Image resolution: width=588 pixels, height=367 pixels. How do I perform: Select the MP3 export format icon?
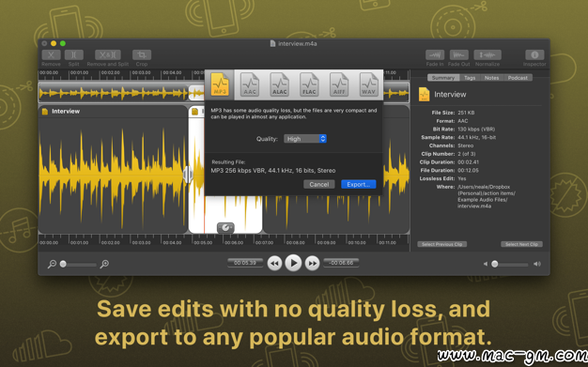coord(220,84)
